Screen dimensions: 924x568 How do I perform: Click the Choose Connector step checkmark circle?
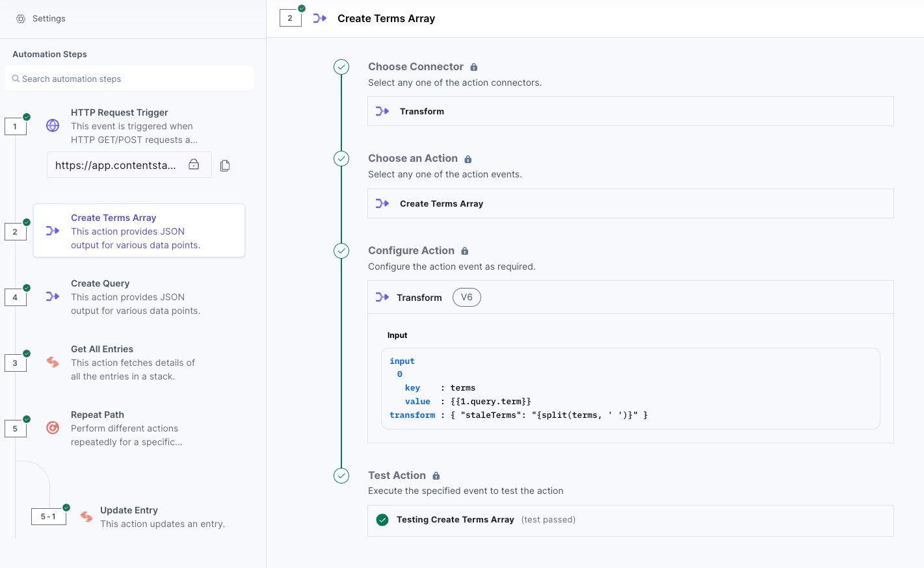coord(341,67)
